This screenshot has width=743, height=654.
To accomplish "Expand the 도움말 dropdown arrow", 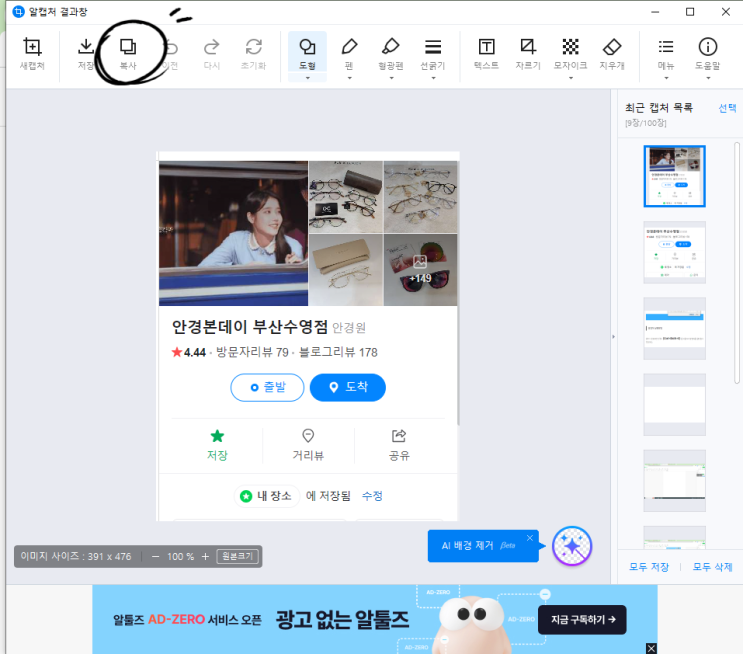I will 708,78.
